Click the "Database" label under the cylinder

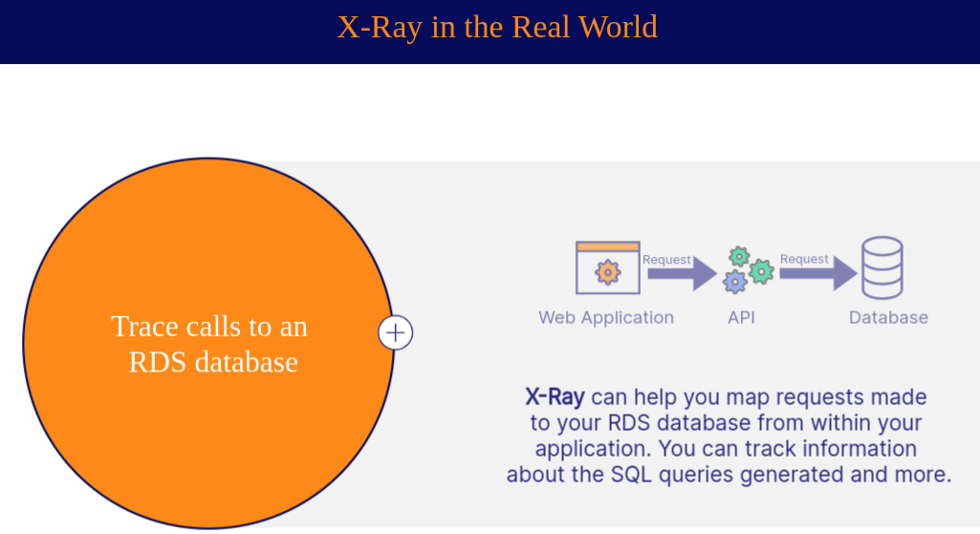[x=888, y=318]
